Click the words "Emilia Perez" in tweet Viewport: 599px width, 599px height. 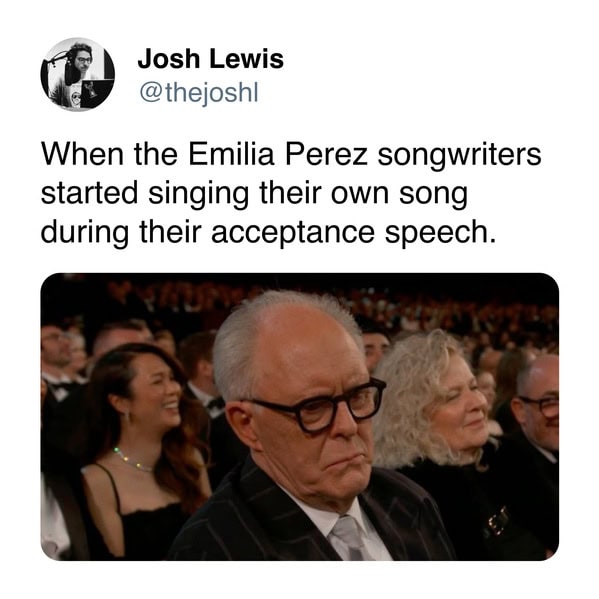point(278,154)
